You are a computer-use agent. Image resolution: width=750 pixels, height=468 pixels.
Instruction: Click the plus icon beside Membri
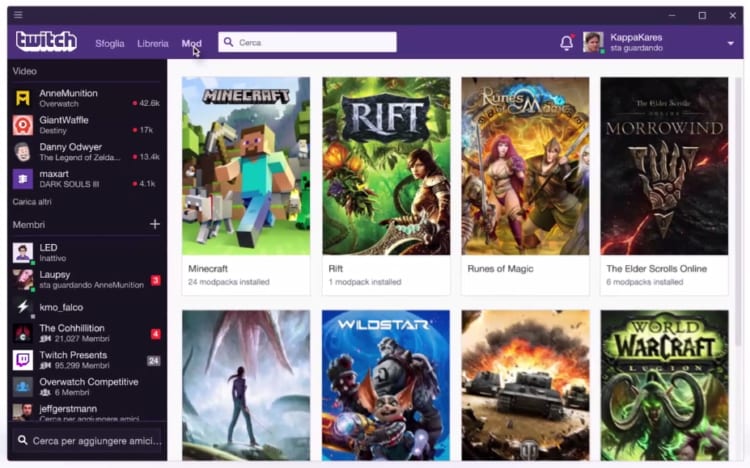(155, 224)
